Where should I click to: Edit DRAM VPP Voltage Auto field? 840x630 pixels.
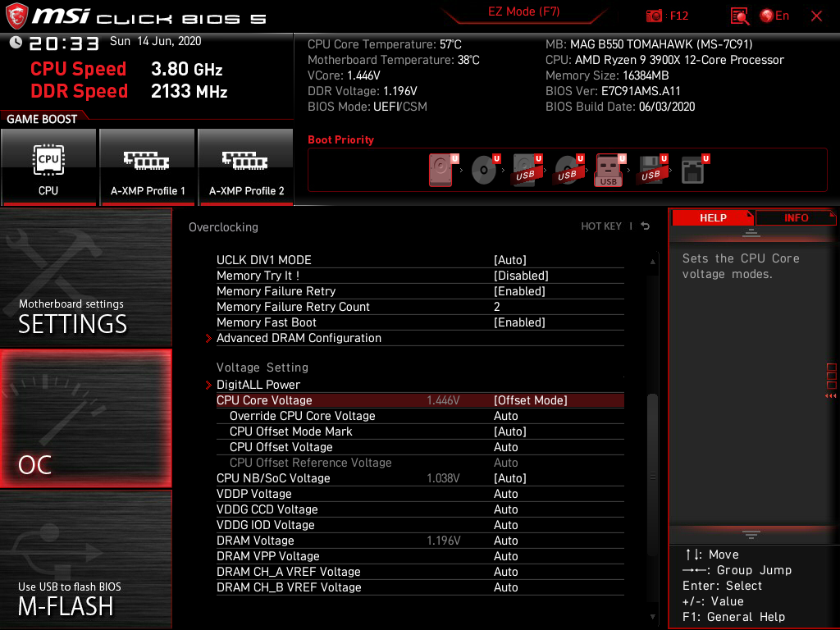(505, 555)
